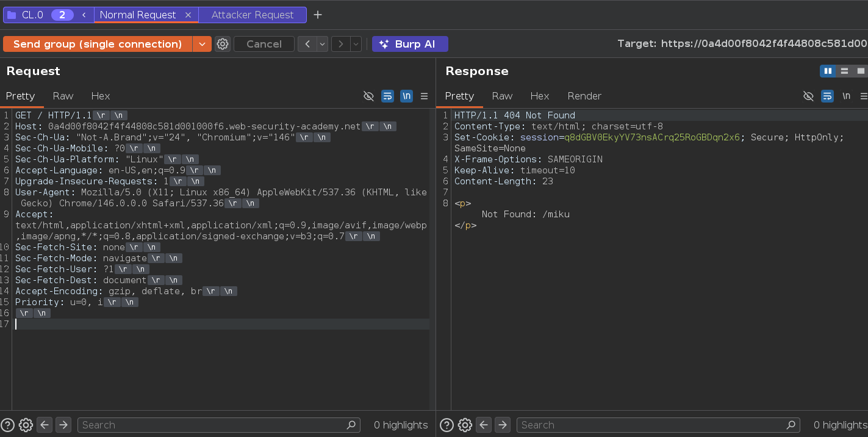Toggle line wrap in Request editor
Viewport: 868px width, 437px height.
387,96
